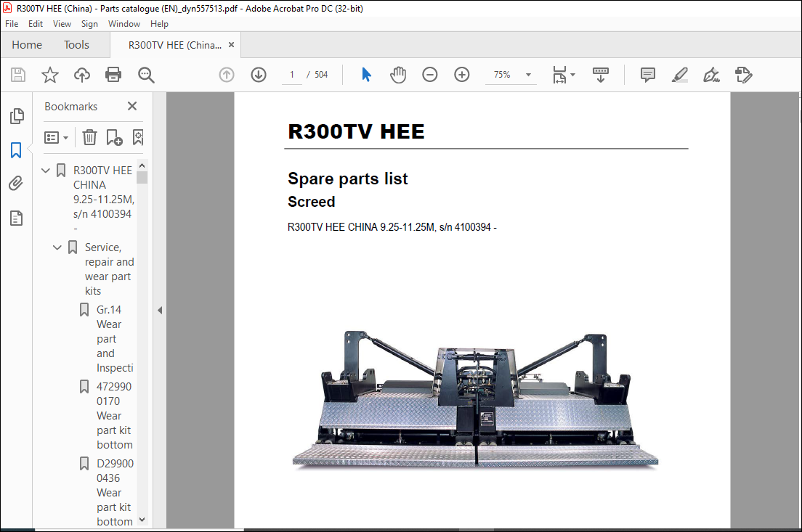The width and height of the screenshot is (802, 532).
Task: Click the 'Screed' subheading text
Action: coord(312,202)
